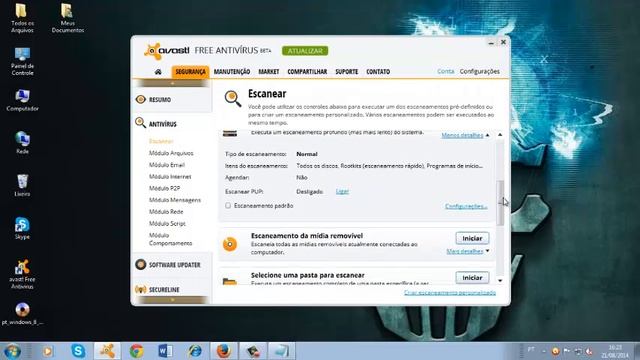
Task: Open Windows Start button
Action: (x=12, y=351)
